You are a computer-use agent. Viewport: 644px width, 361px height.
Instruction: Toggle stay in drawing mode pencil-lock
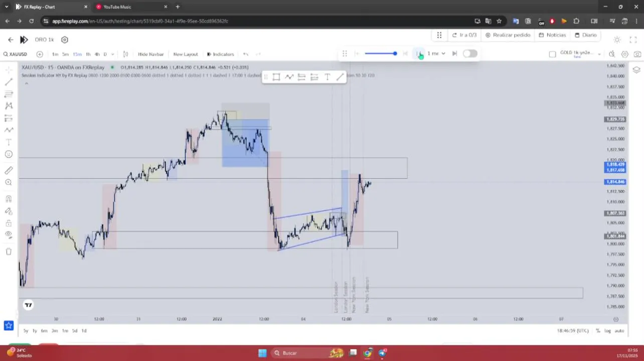[9, 211]
